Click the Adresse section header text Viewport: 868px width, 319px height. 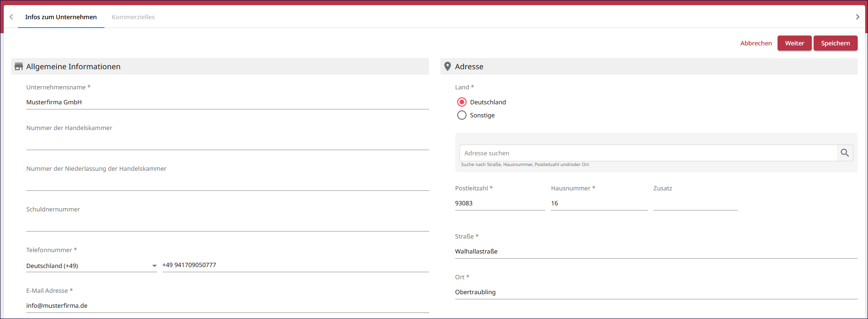[469, 66]
